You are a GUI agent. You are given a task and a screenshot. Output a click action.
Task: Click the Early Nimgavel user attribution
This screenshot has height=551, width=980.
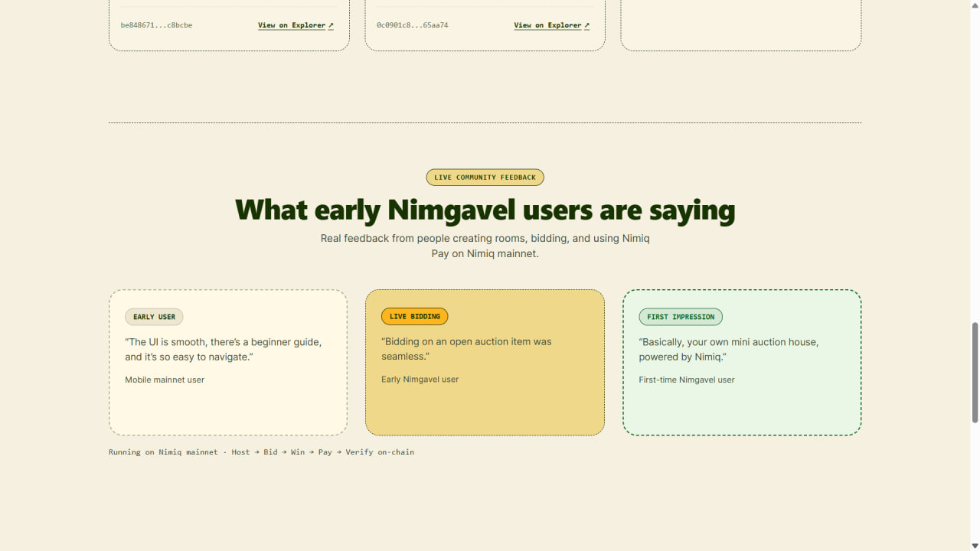coord(420,379)
